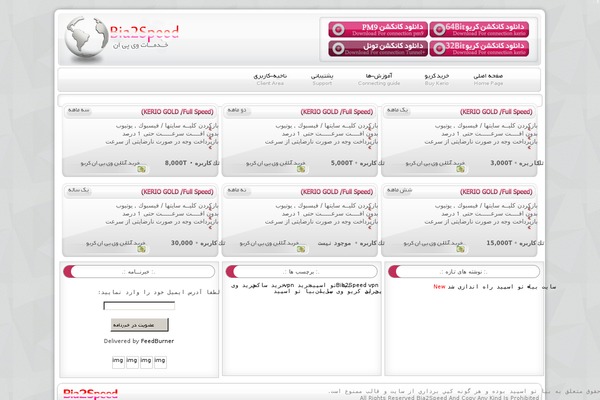
Task: Open the Support menu item
Action: [322, 79]
